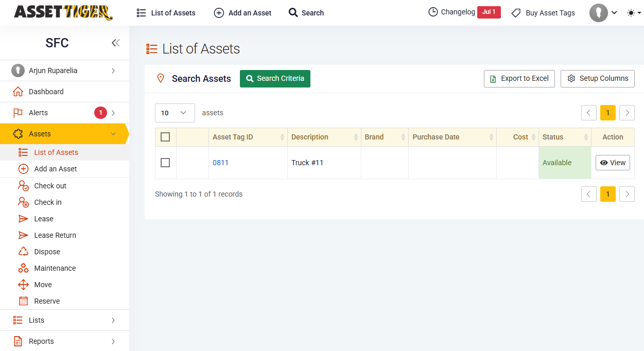
Task: Expand the user avatar menu
Action: [603, 13]
